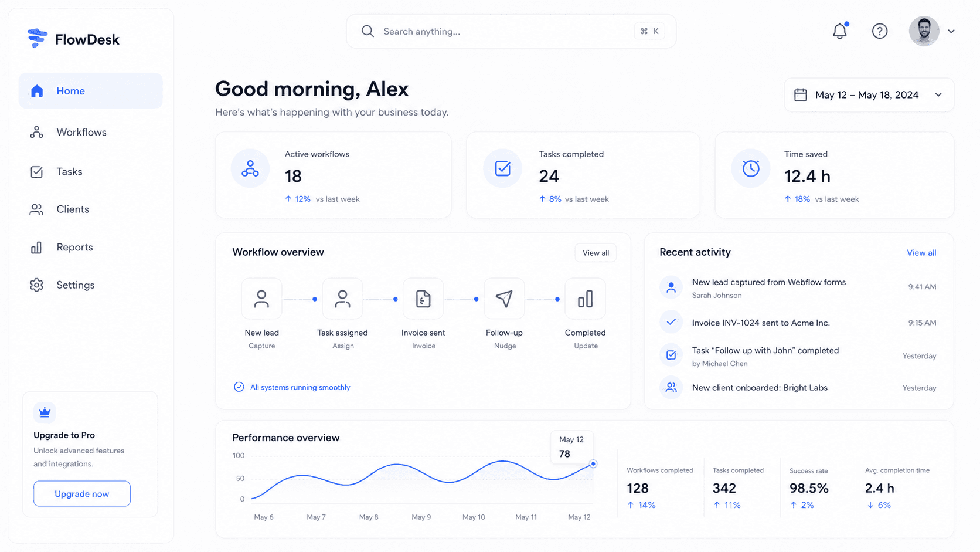
Task: Click the Tasks completed card icon
Action: pyautogui.click(x=503, y=168)
